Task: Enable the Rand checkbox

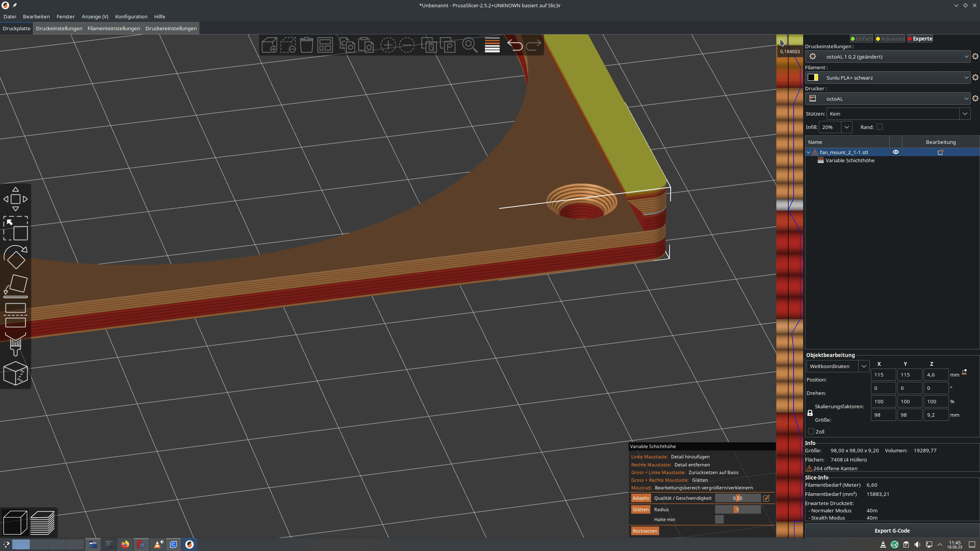Action: 880,127
